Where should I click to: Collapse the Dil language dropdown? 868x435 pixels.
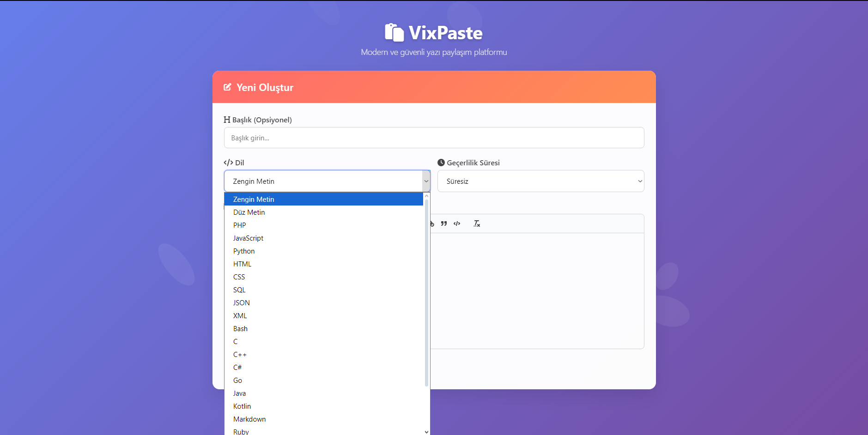tap(327, 181)
